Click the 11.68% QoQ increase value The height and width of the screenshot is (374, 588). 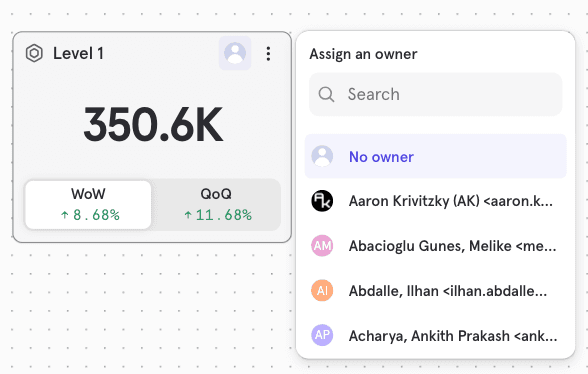218,215
